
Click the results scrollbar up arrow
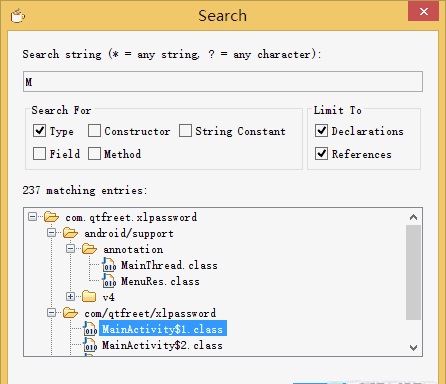[413, 217]
